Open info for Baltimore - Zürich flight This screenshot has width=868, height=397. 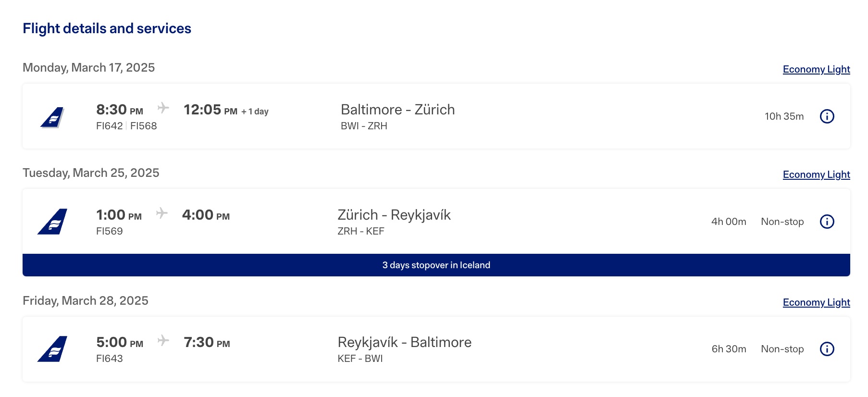pyautogui.click(x=827, y=116)
